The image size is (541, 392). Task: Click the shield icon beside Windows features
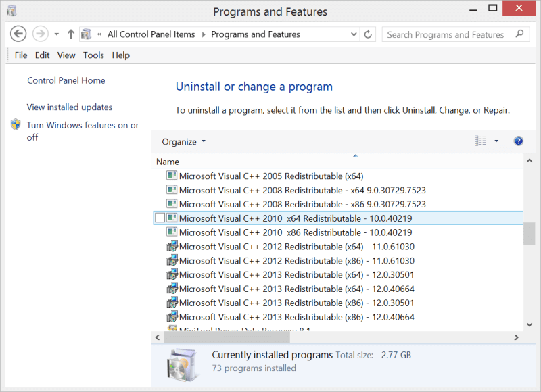(16, 124)
